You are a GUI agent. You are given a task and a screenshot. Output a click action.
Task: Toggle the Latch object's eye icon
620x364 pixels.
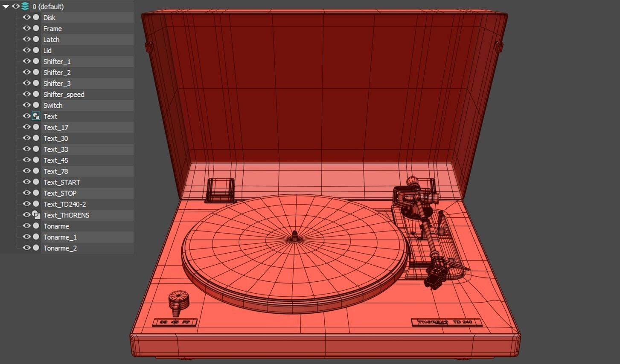point(26,39)
